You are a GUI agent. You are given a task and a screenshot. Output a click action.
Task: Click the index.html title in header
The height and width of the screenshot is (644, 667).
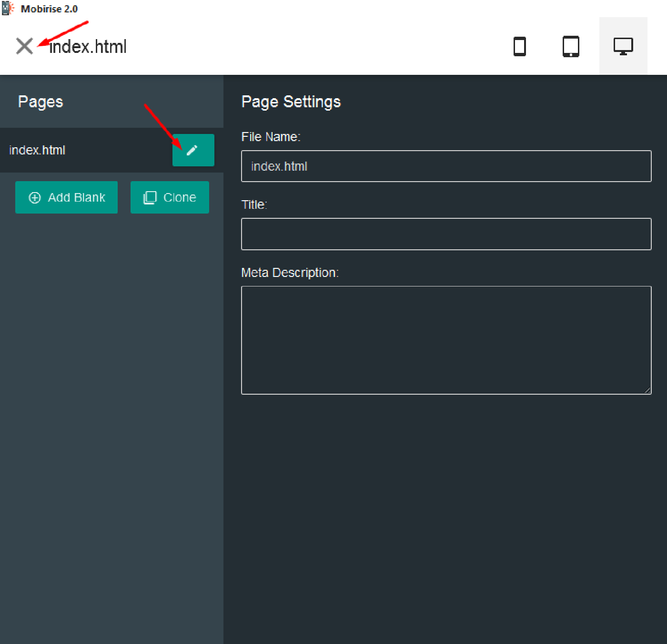88,47
